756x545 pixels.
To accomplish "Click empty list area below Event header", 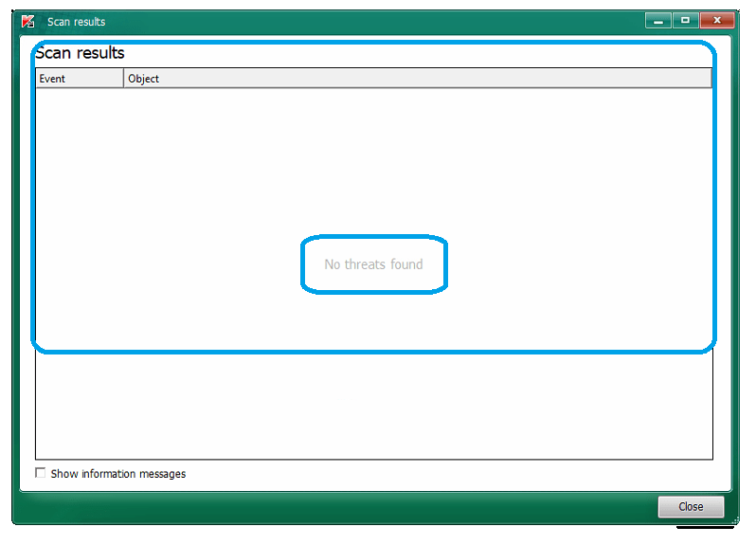I will [x=80, y=171].
